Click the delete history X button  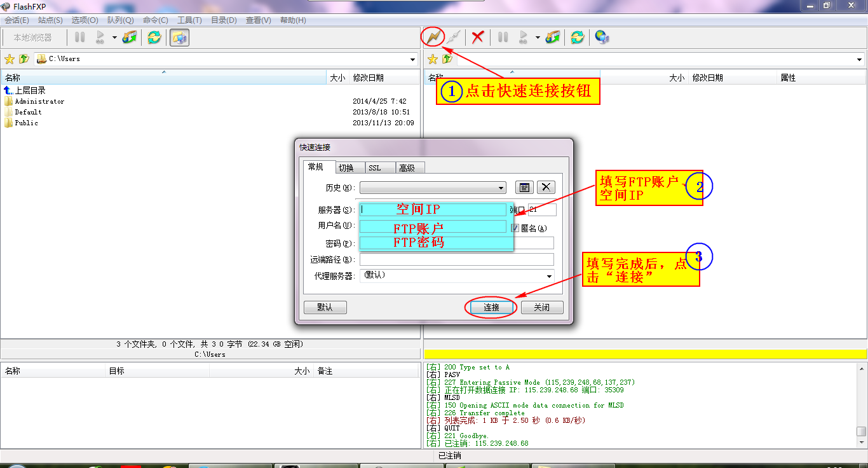pos(546,187)
